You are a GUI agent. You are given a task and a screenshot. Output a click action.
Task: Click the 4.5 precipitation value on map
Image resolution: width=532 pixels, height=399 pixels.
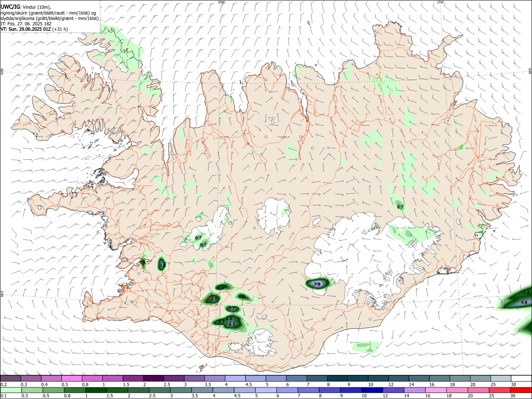pos(232,324)
